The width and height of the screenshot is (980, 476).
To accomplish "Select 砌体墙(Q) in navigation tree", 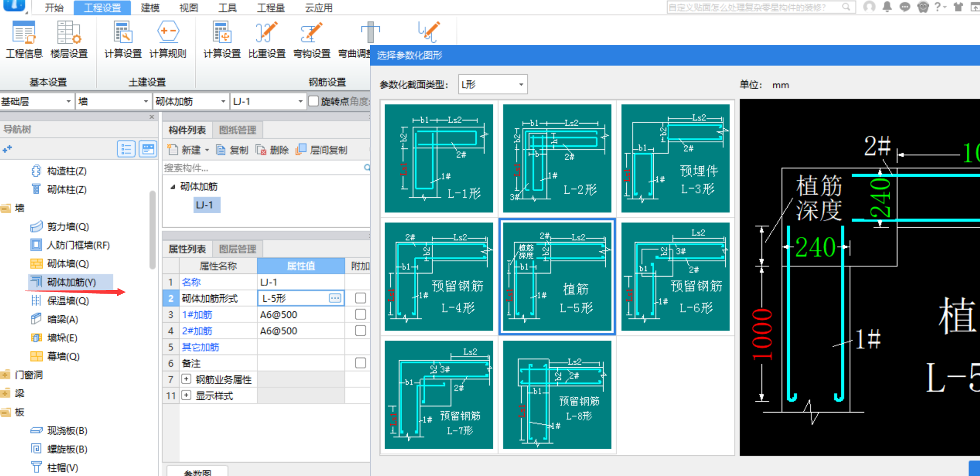I will click(x=60, y=264).
